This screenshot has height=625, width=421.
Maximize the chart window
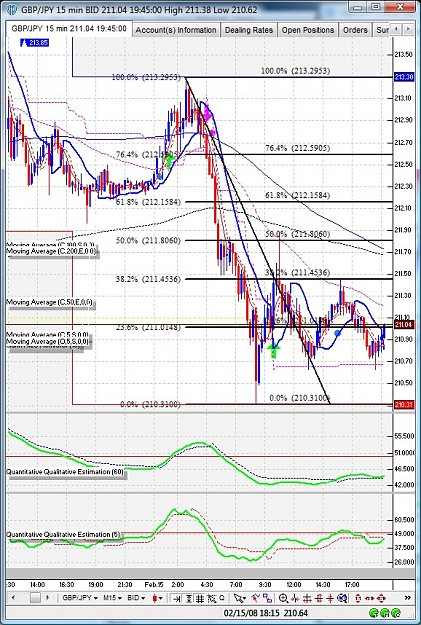point(376,7)
